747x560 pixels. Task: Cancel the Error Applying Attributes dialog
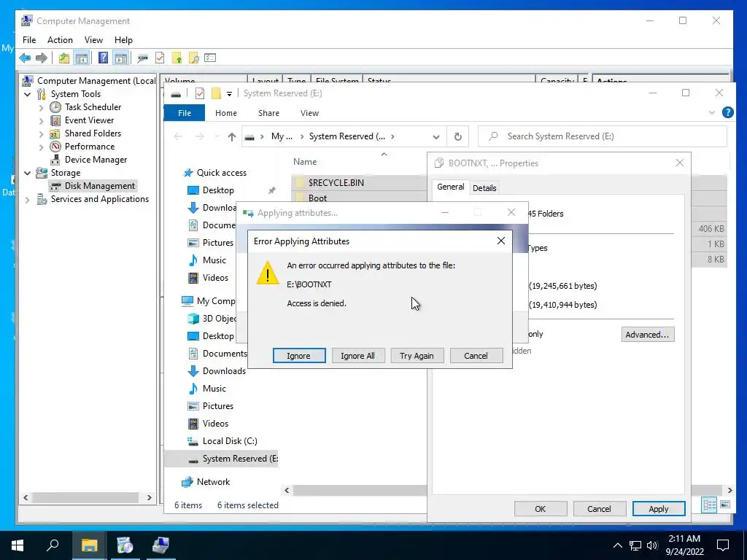coord(476,356)
